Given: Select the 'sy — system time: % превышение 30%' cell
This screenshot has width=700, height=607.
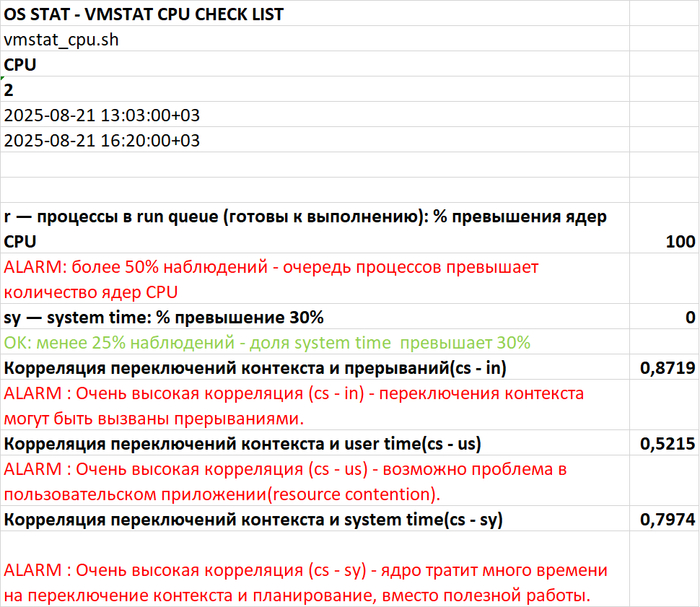Looking at the screenshot, I should pos(165,318).
